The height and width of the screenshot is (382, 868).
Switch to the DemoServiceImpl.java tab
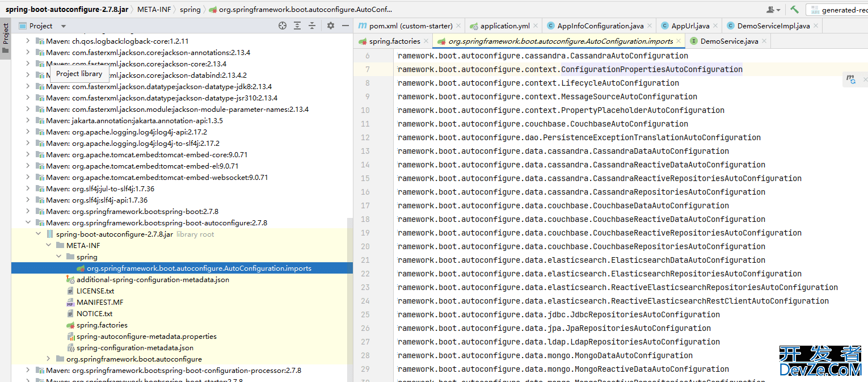click(773, 26)
